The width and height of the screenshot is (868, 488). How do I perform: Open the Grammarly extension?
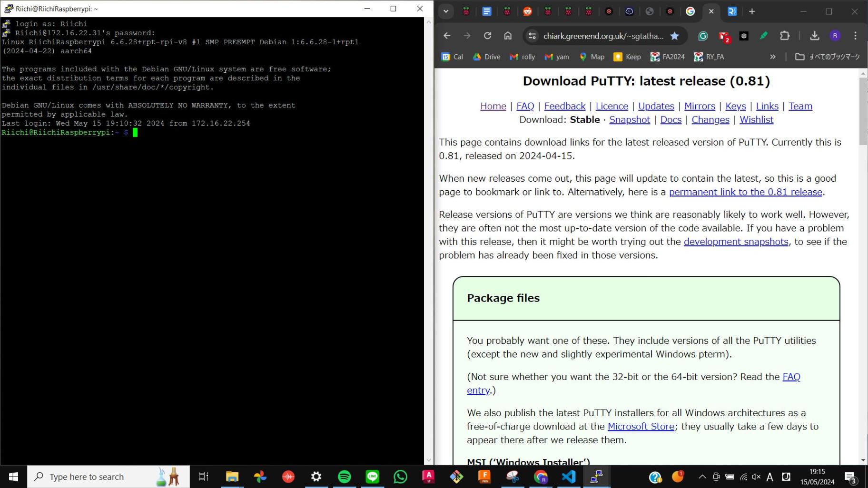pyautogui.click(x=703, y=36)
